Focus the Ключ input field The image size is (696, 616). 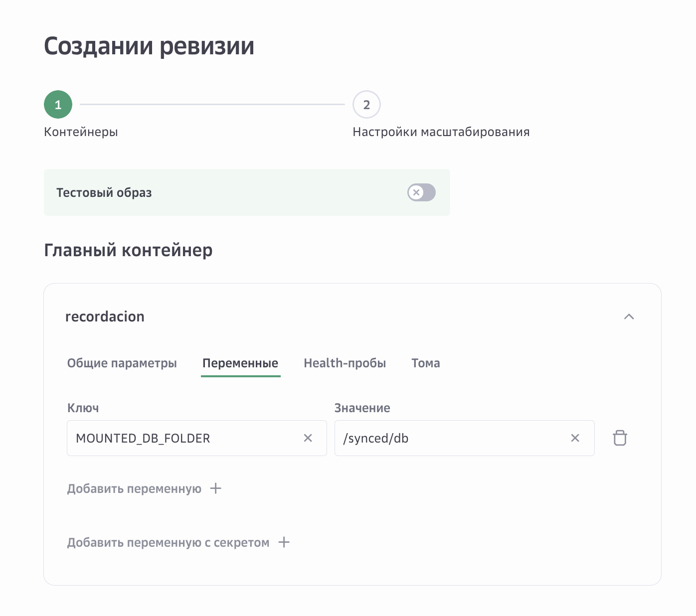tap(184, 438)
